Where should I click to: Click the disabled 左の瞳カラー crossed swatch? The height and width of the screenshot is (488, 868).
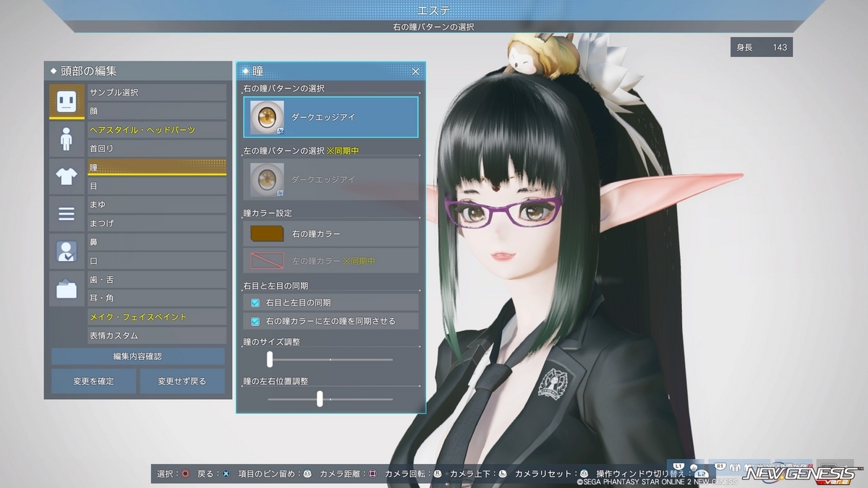267,260
